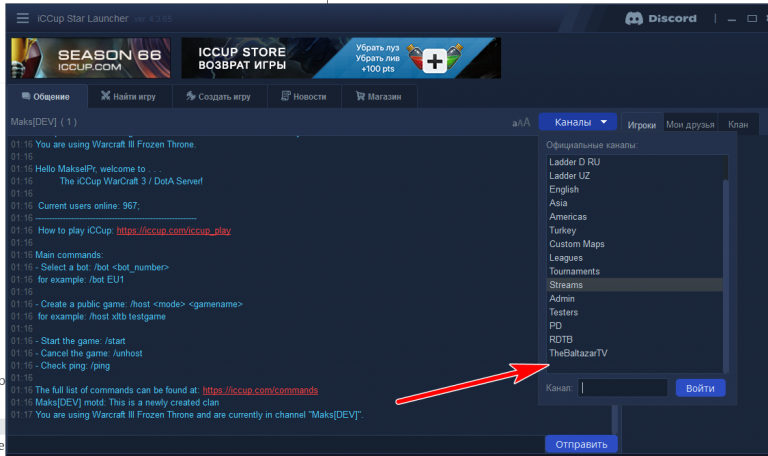768x456 pixels.
Task: Select the highlighted Streams channel
Action: pos(635,285)
